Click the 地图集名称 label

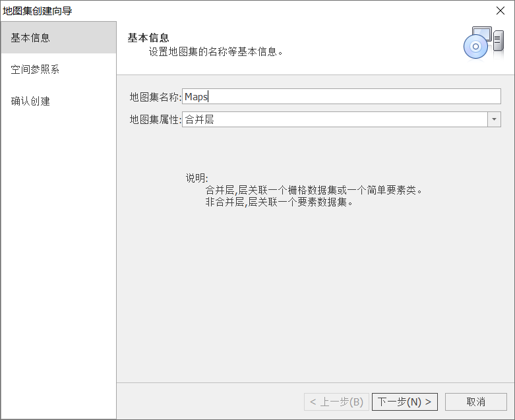(x=155, y=97)
